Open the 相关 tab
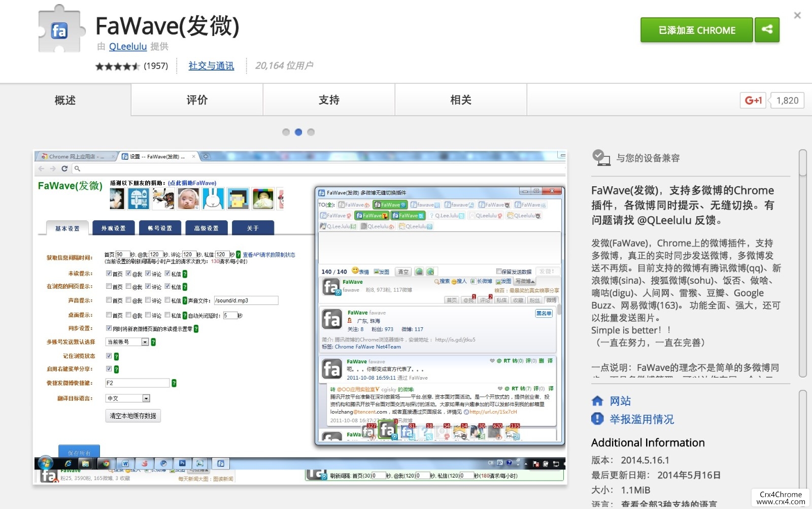812x509 pixels. [461, 100]
